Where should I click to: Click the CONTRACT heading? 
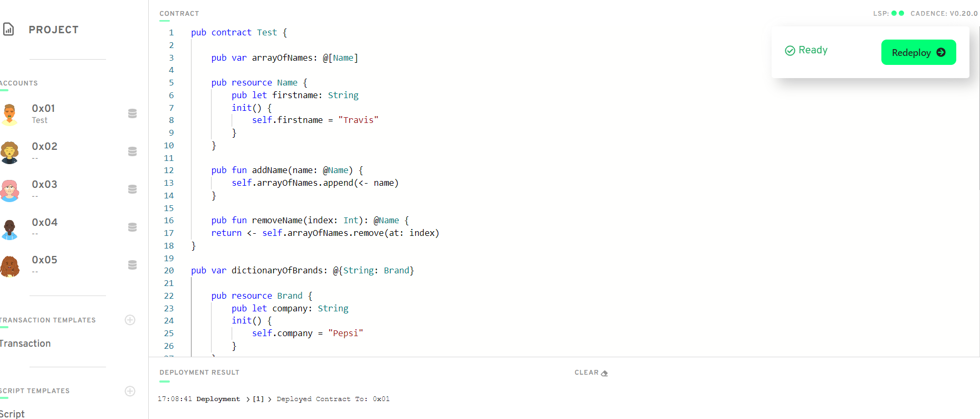pyautogui.click(x=179, y=14)
